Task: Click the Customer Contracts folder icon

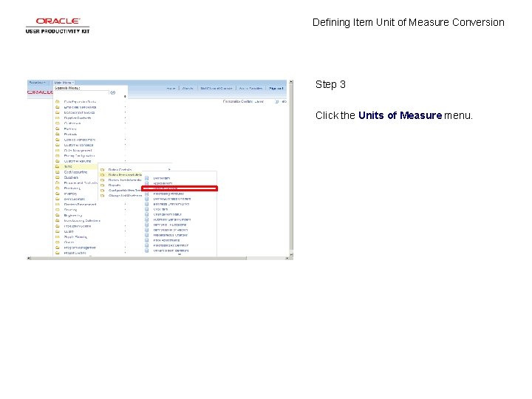Action: (x=58, y=145)
